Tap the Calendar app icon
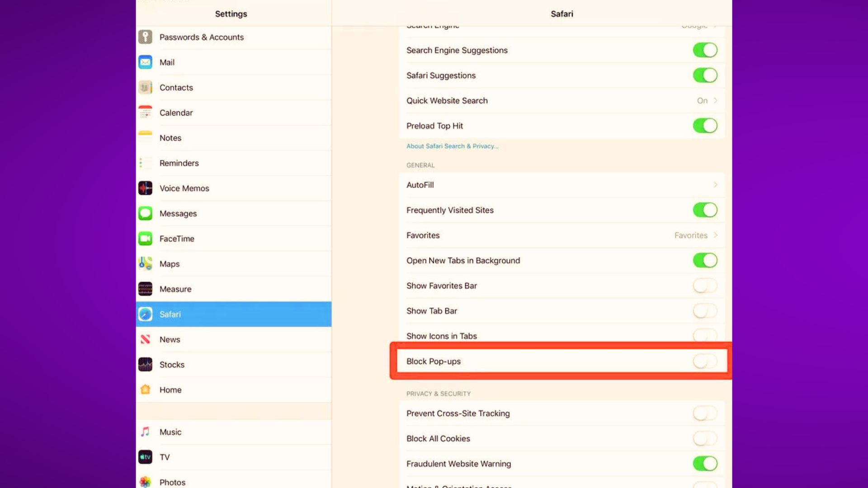868x488 pixels. (x=145, y=113)
